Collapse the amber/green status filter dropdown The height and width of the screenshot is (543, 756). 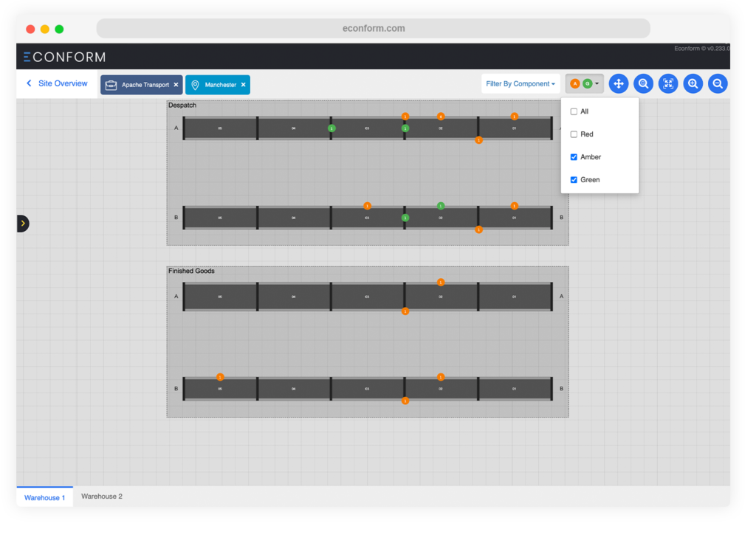coord(585,84)
